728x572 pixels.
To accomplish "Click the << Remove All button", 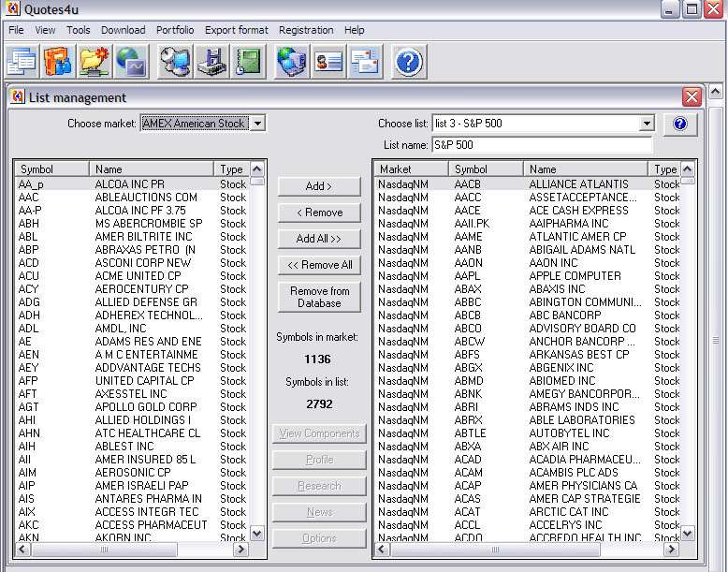I will (x=319, y=265).
